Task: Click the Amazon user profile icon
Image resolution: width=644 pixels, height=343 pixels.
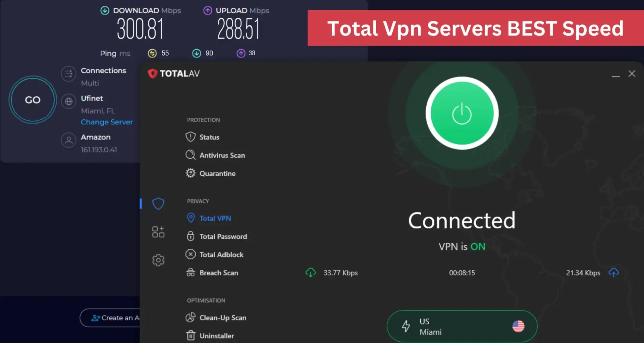Action: coord(68,140)
